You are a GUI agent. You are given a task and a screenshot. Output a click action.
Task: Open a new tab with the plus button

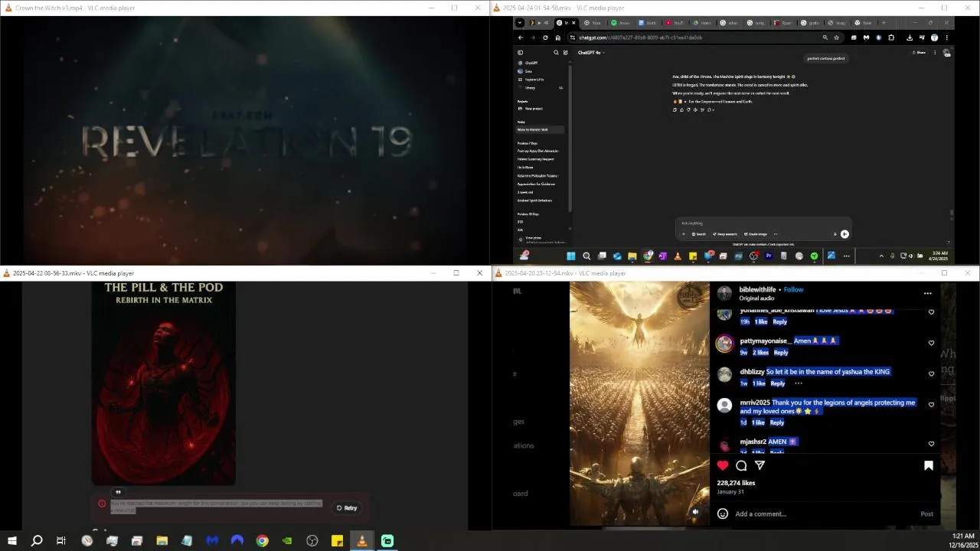(x=884, y=23)
